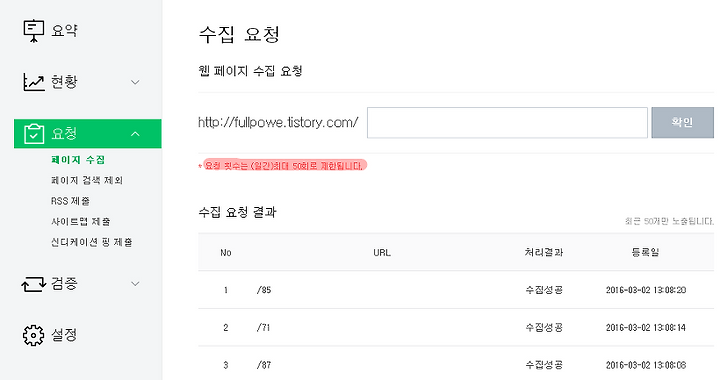The width and height of the screenshot is (720, 380).
Task: Click the 설정 gear icon
Action: click(x=34, y=335)
